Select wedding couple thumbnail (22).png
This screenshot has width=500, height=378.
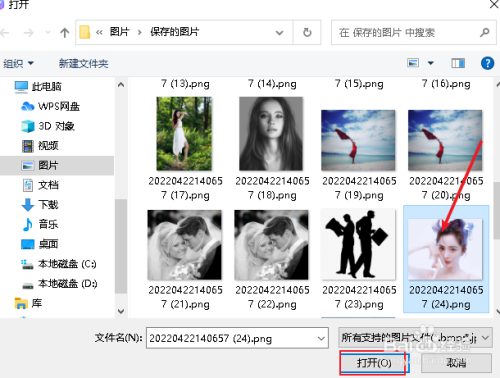click(271, 245)
